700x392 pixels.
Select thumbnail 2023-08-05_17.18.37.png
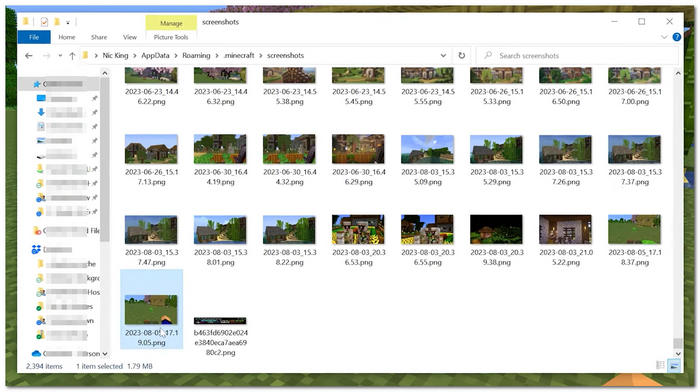point(634,229)
